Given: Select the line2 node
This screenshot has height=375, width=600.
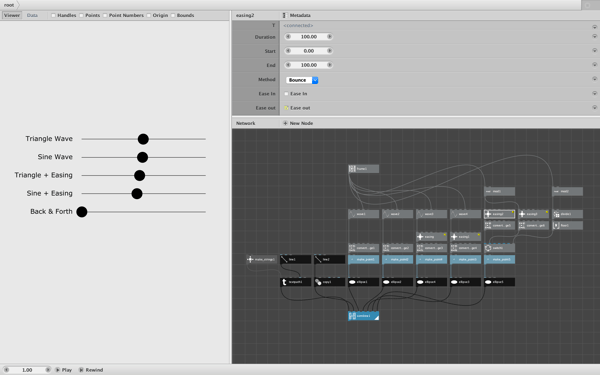Looking at the screenshot, I should [329, 259].
